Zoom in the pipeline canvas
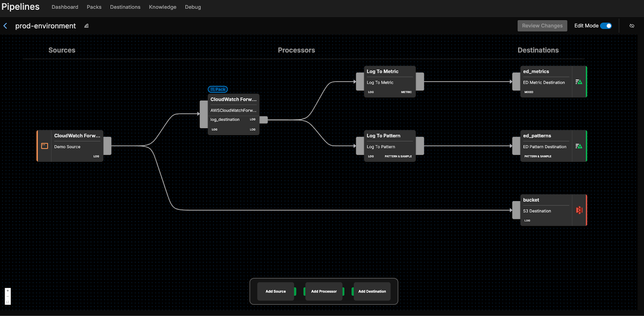 pos(8,291)
